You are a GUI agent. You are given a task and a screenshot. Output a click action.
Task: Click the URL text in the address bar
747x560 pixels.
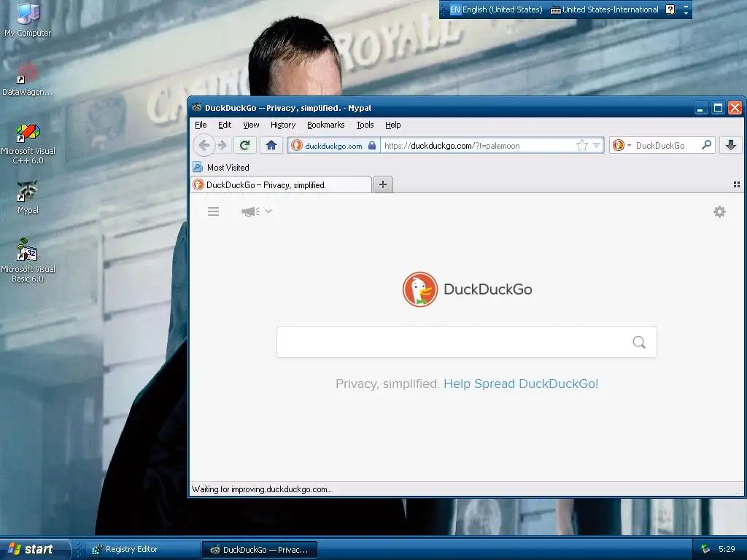(452, 146)
